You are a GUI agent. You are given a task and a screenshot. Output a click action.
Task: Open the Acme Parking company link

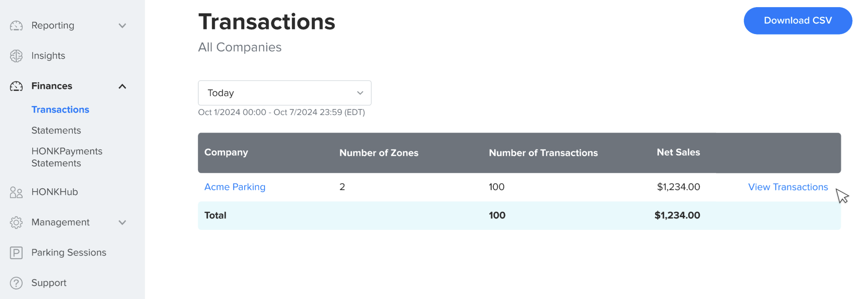point(235,187)
